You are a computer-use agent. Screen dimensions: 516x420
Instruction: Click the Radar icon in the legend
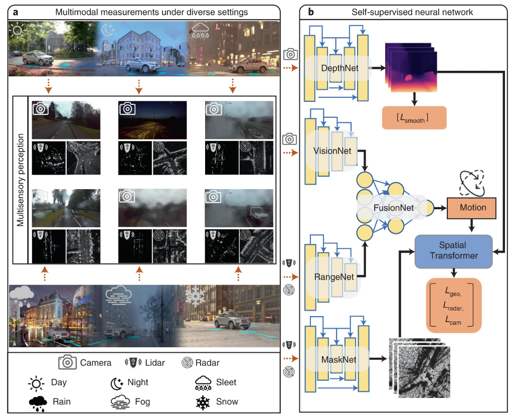(187, 363)
